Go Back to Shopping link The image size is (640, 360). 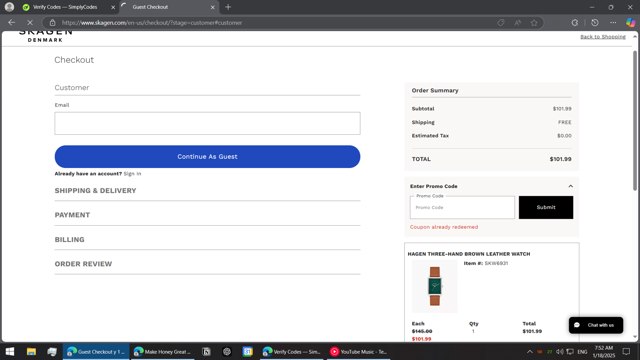pyautogui.click(x=603, y=37)
